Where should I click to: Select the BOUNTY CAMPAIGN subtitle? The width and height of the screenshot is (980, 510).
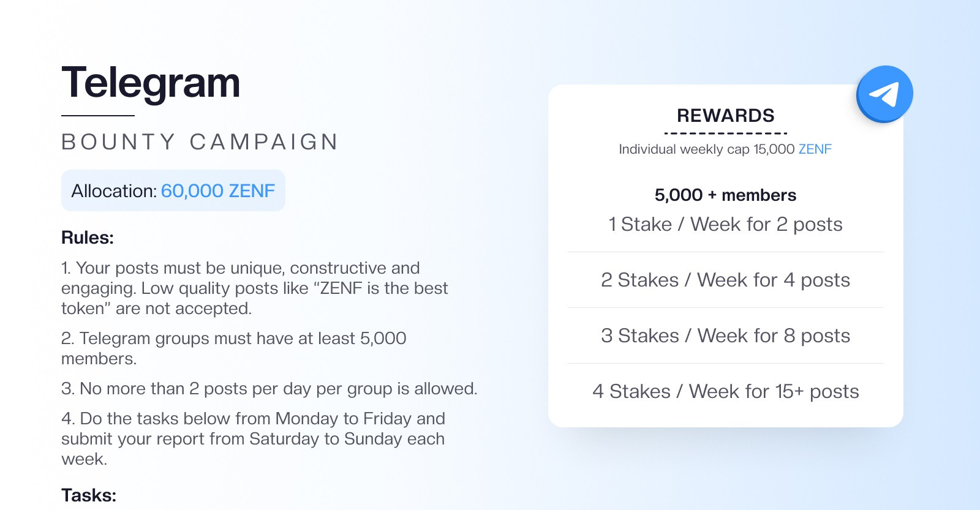200,142
